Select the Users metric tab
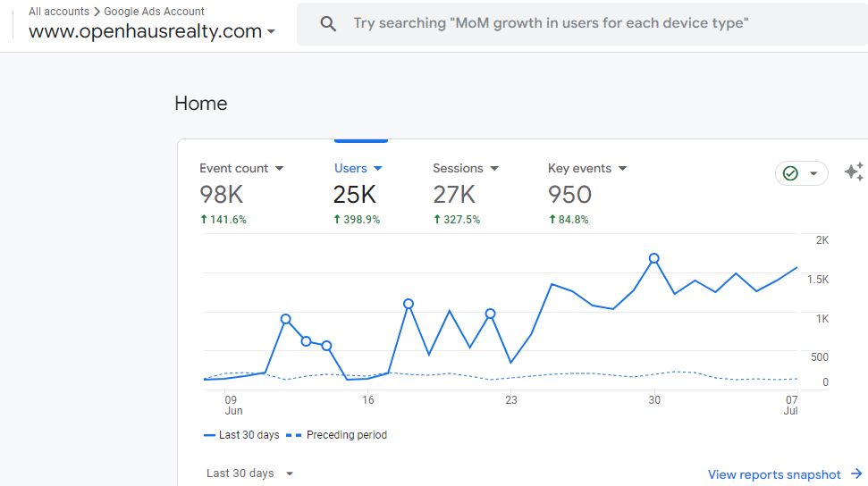This screenshot has width=868, height=486. [350, 168]
